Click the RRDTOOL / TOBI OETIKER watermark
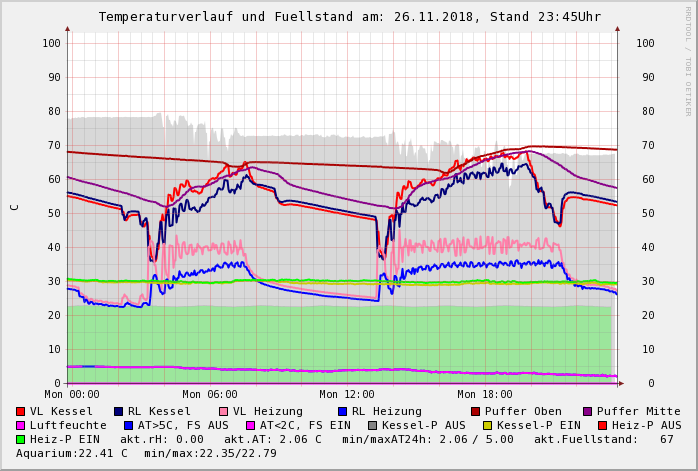 pyautogui.click(x=687, y=60)
